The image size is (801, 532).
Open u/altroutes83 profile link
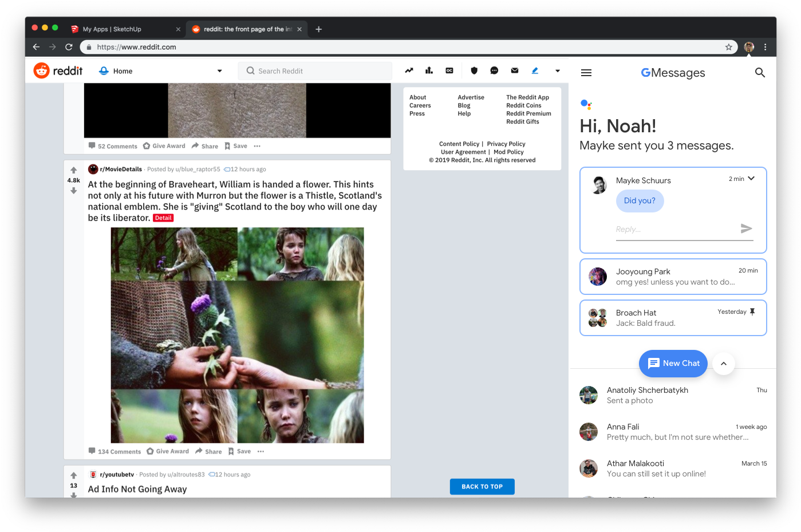(x=186, y=474)
